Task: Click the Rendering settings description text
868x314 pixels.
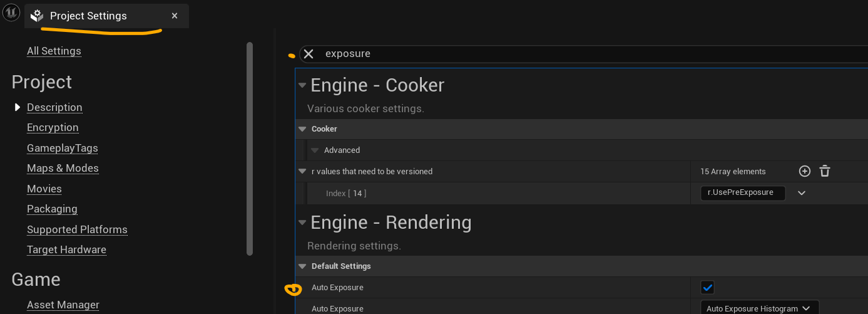Action: [x=354, y=246]
